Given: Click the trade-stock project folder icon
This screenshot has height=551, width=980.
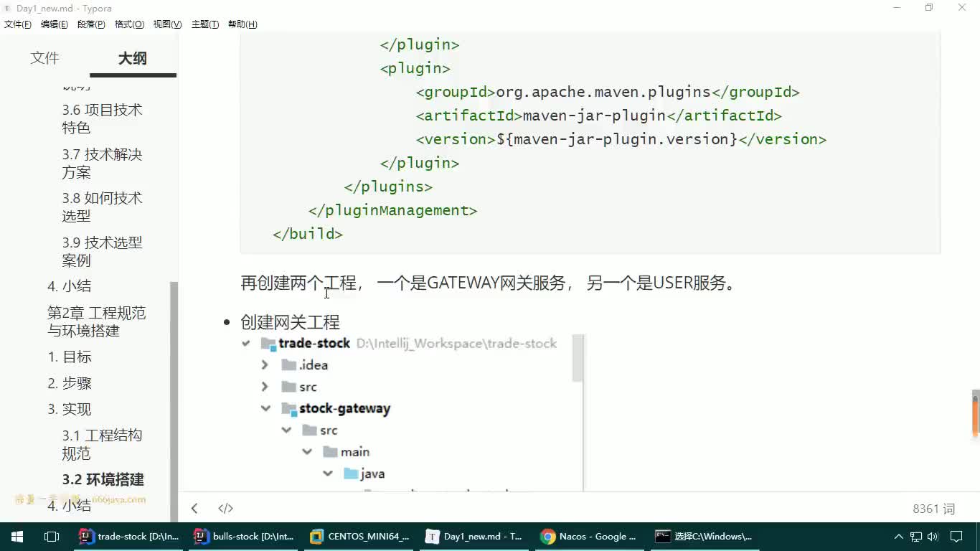Looking at the screenshot, I should (268, 344).
